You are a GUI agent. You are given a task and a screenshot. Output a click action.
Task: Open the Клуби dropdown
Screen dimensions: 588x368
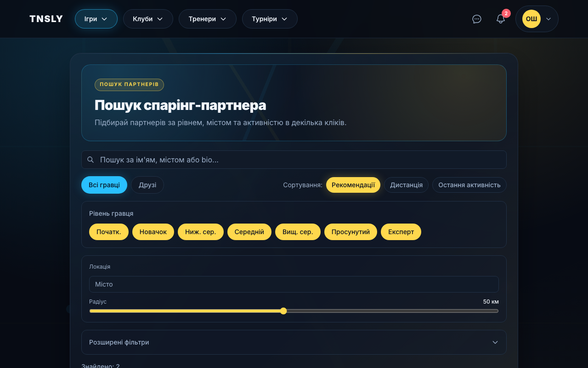[x=148, y=19]
